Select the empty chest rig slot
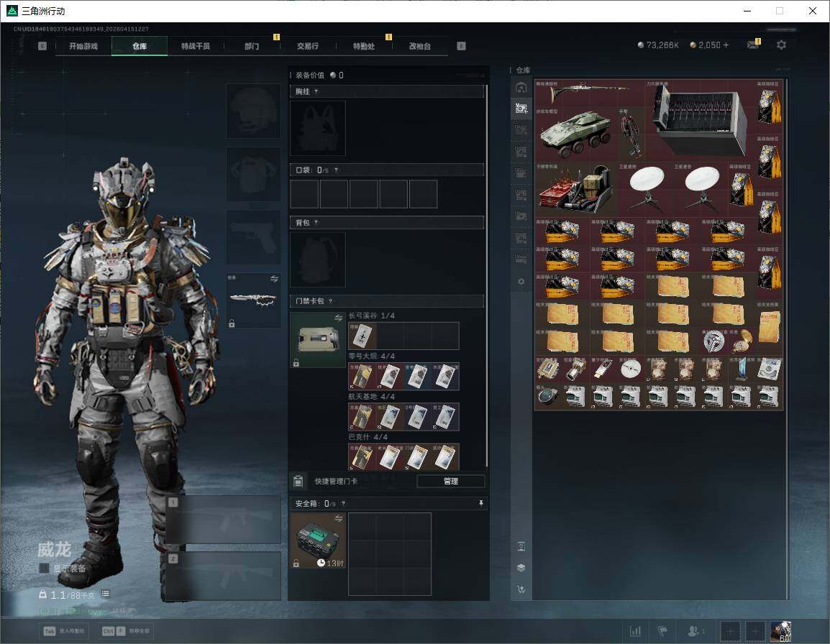 tap(318, 128)
